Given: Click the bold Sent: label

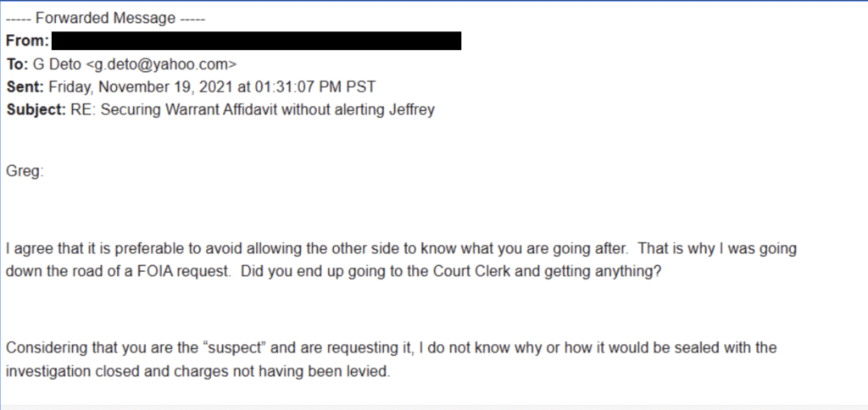Looking at the screenshot, I should coord(25,86).
